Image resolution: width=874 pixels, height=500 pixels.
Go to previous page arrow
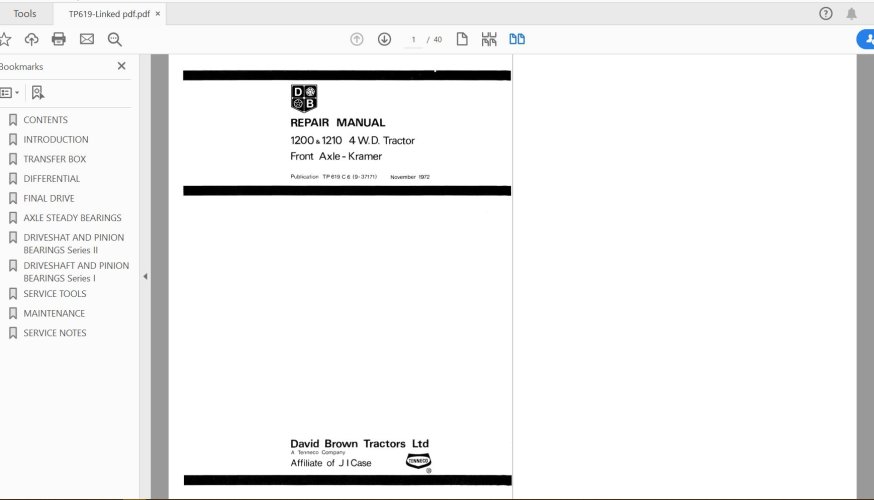[x=357, y=39]
